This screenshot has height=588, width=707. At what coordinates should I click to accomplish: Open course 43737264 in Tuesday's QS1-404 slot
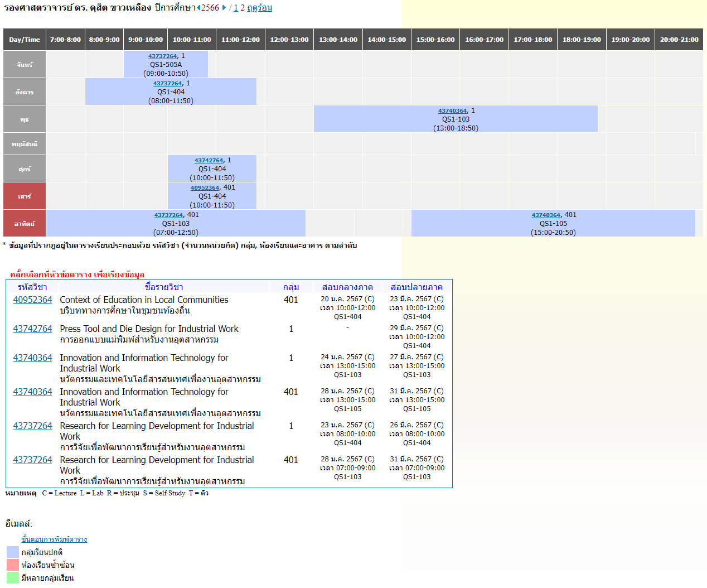[x=167, y=84]
